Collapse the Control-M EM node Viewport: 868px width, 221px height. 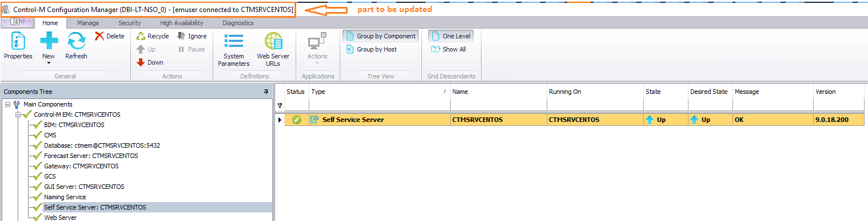coord(18,115)
